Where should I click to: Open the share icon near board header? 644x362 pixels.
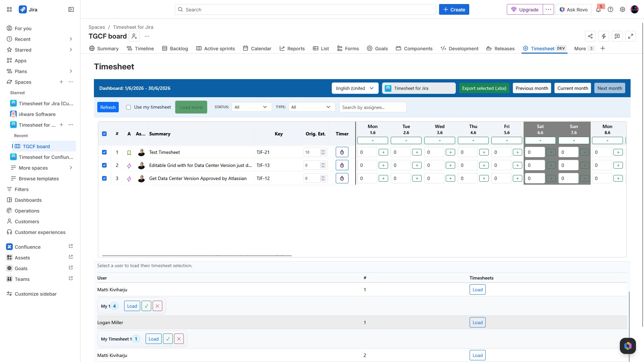point(590,36)
